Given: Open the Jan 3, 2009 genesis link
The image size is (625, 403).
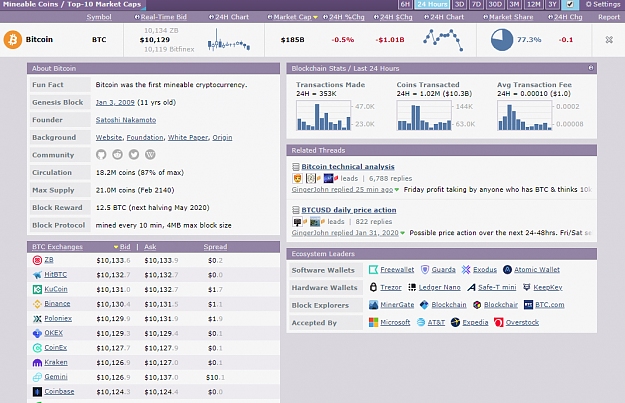Looking at the screenshot, I should (115, 102).
